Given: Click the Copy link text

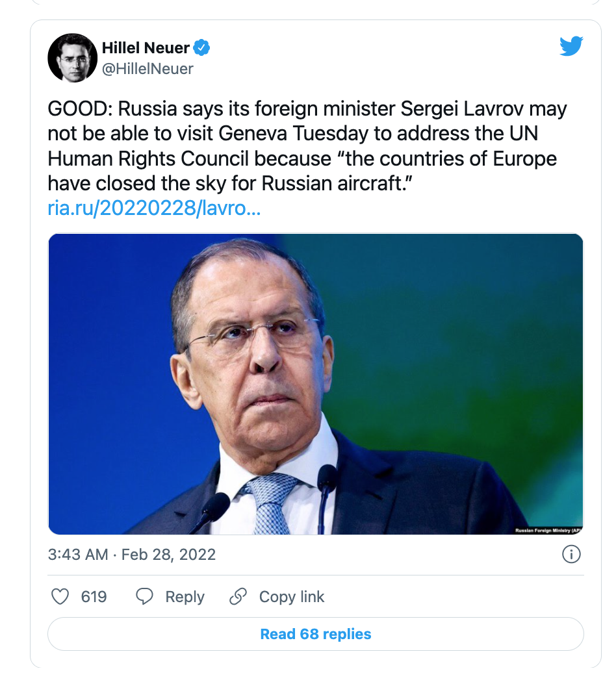Looking at the screenshot, I should (292, 597).
